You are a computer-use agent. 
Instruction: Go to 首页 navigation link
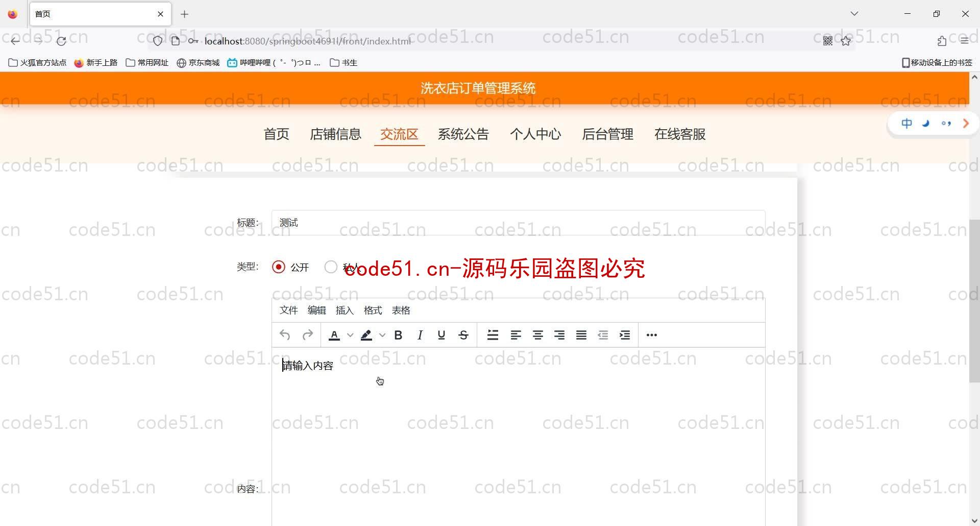(276, 134)
